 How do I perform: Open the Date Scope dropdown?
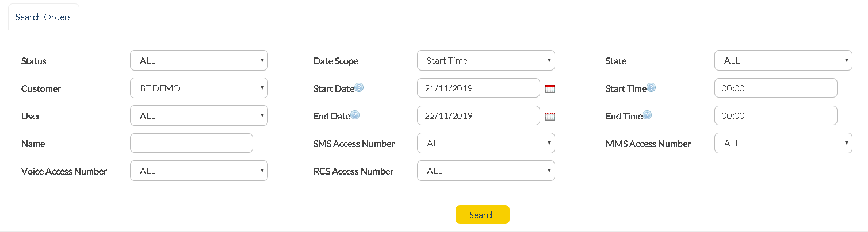point(485,61)
